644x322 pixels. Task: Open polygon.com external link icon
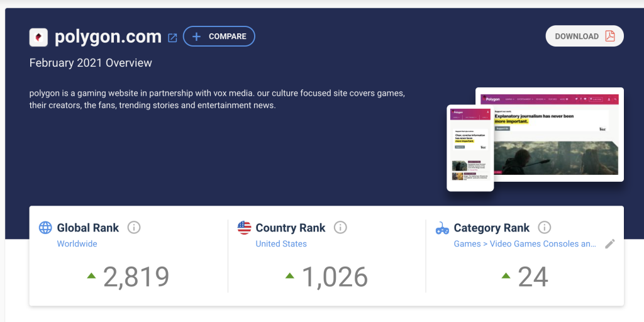pos(172,38)
